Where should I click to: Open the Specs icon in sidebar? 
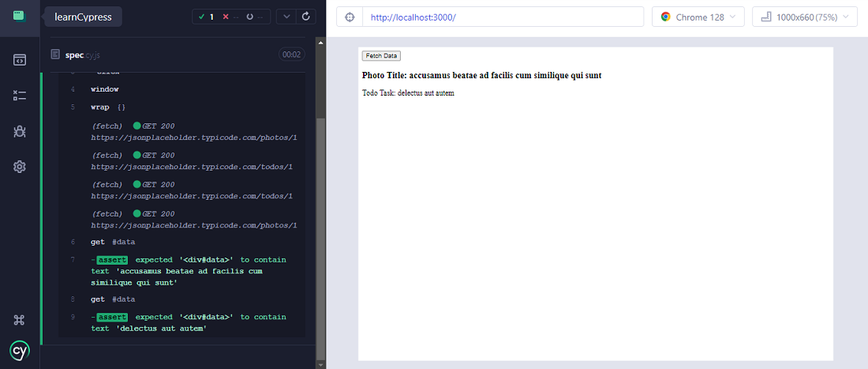point(20,60)
